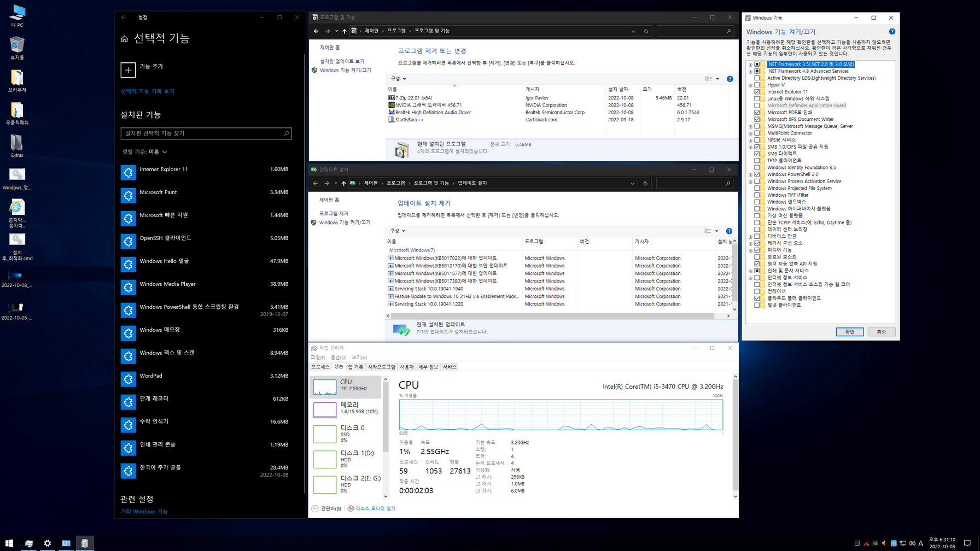Click the plus icon to add a feature

click(x=128, y=70)
